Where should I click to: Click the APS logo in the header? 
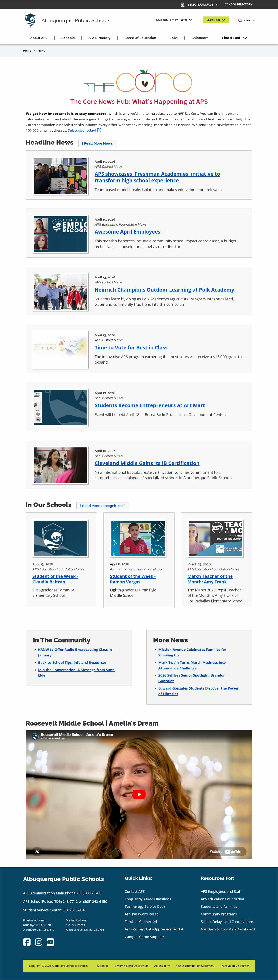(30, 20)
